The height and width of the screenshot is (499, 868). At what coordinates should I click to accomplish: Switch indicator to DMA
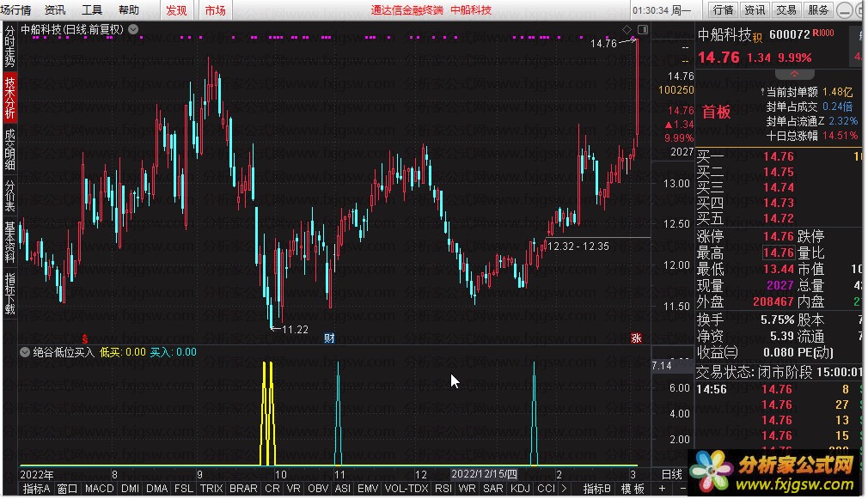point(156,489)
